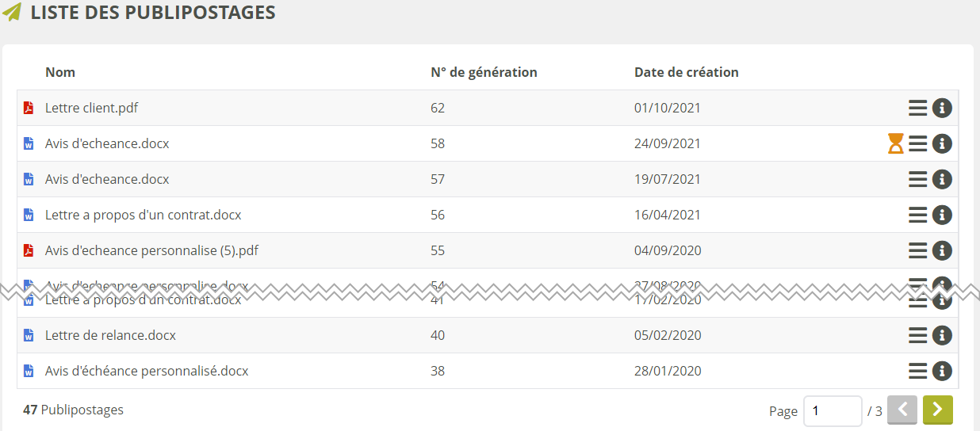The image size is (980, 431).
Task: Open menu for Lettre de relance.docx row
Action: coord(917,335)
